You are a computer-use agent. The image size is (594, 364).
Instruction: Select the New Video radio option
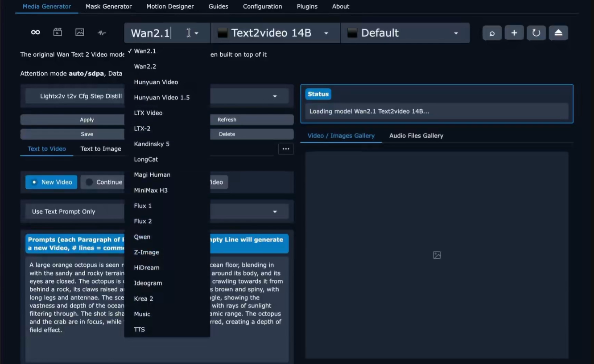pos(51,182)
